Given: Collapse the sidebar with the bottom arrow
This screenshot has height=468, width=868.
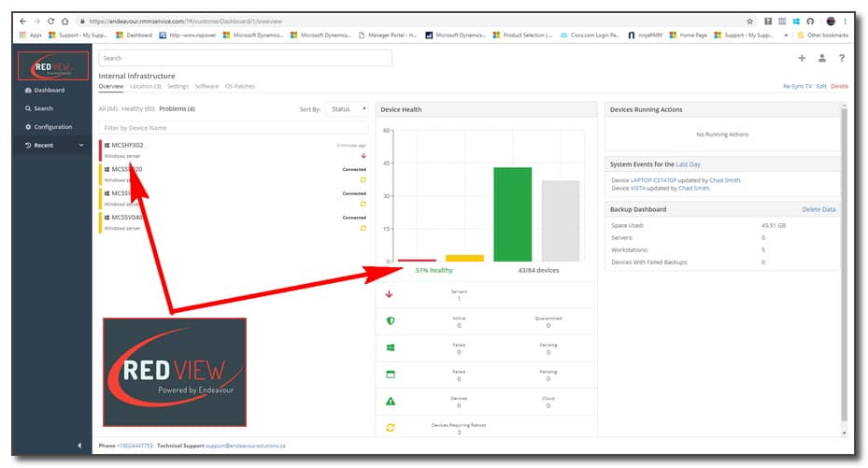Looking at the screenshot, I should (x=78, y=445).
